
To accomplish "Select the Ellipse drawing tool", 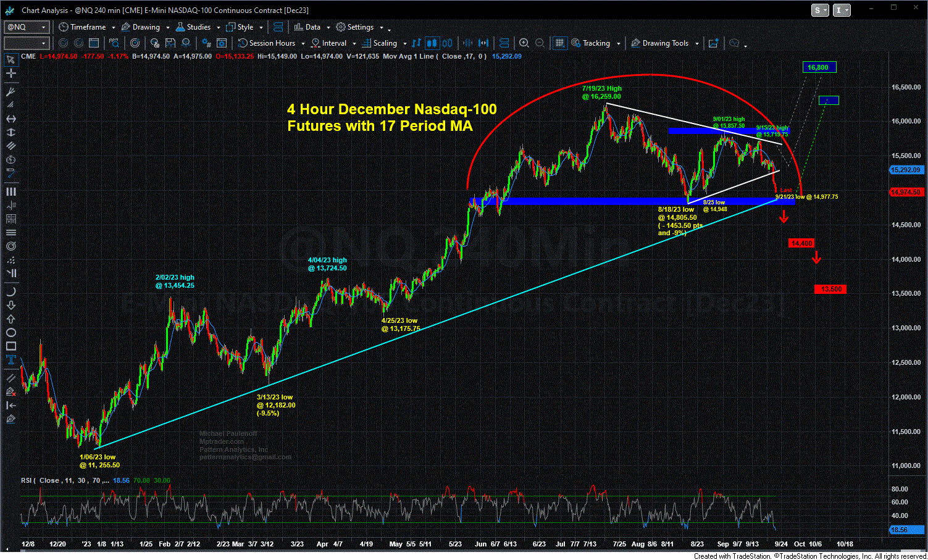I will (x=10, y=333).
